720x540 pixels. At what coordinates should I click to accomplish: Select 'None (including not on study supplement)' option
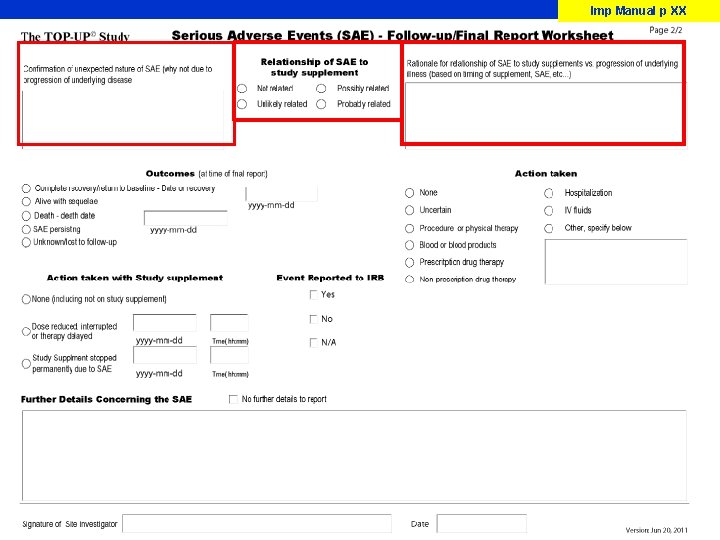(26, 299)
